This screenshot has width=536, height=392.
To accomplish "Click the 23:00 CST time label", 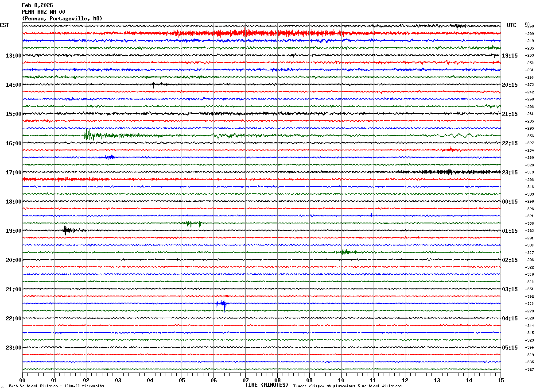I will 13,348.
